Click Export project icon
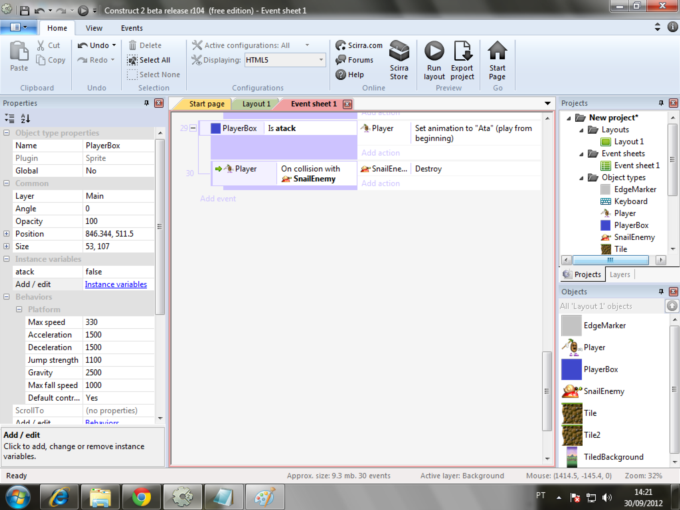Image resolution: width=680 pixels, height=510 pixels. click(462, 51)
